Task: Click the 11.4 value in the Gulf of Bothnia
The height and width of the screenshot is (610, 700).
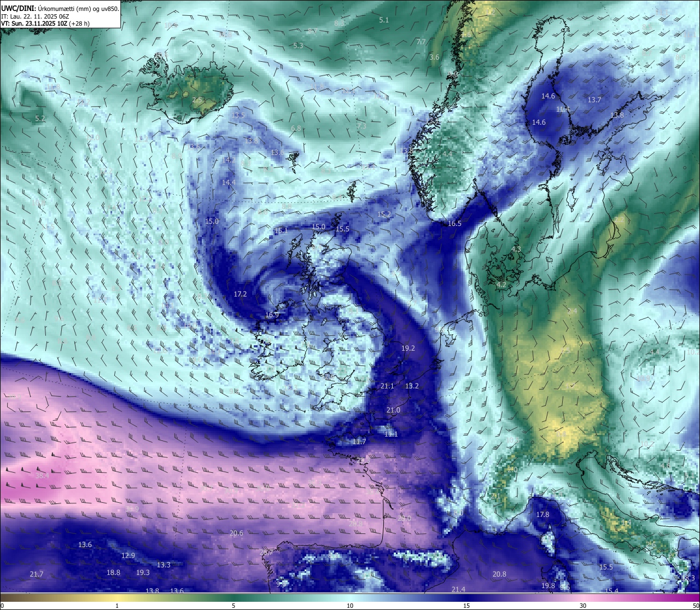Action: [x=563, y=109]
